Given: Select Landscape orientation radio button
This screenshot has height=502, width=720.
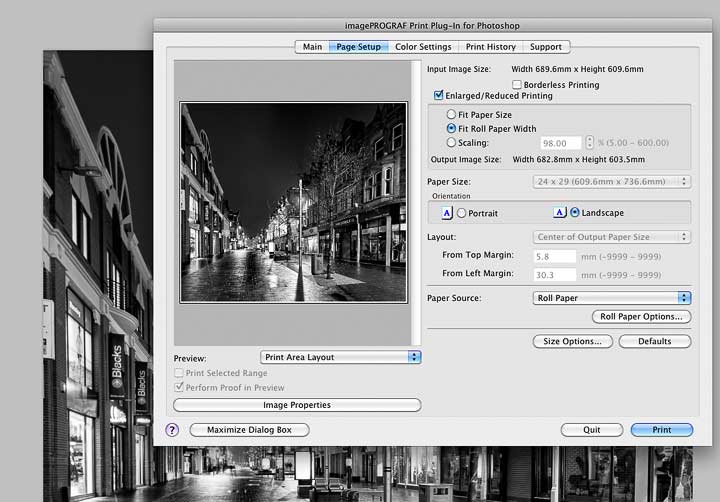Looking at the screenshot, I should [x=574, y=213].
